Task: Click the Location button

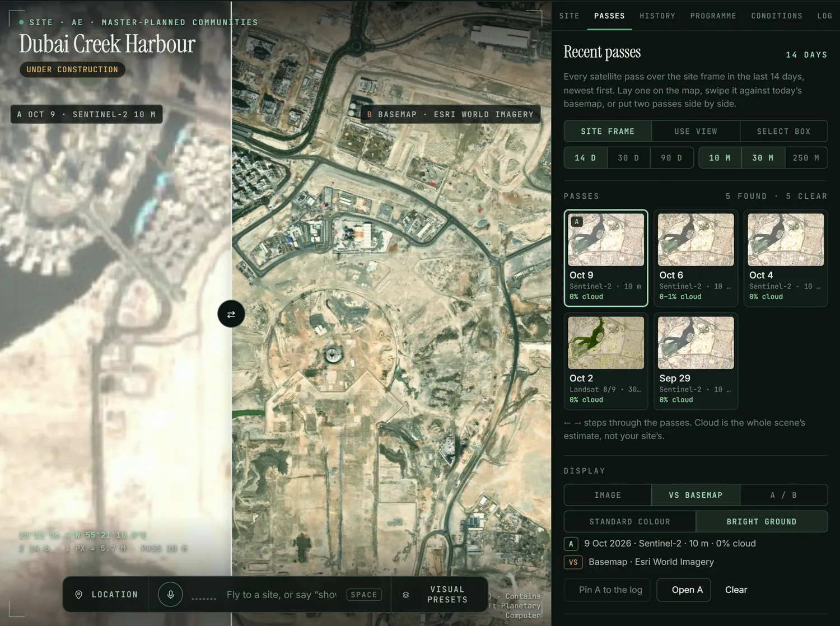Action: coord(106,594)
